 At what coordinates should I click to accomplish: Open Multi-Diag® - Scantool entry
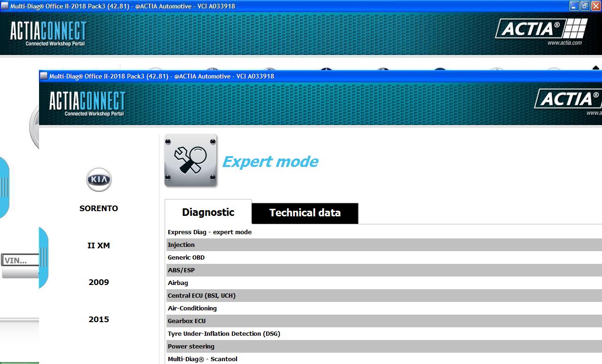pos(384,358)
